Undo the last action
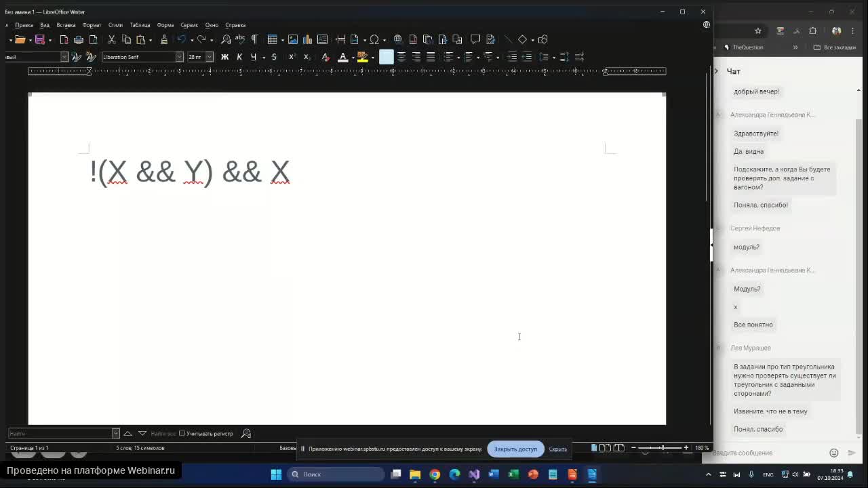Screen dimensions: 868x488 (181, 39)
